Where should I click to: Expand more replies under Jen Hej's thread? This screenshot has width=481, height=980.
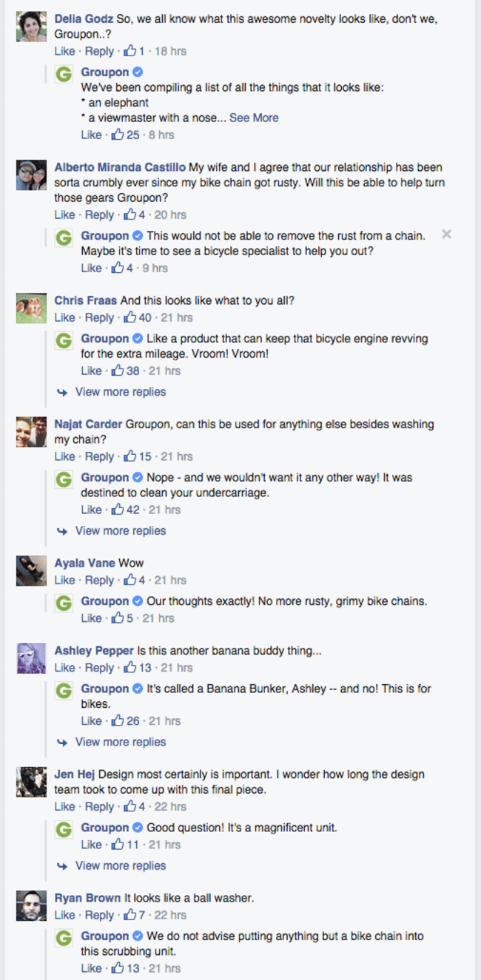(x=120, y=865)
